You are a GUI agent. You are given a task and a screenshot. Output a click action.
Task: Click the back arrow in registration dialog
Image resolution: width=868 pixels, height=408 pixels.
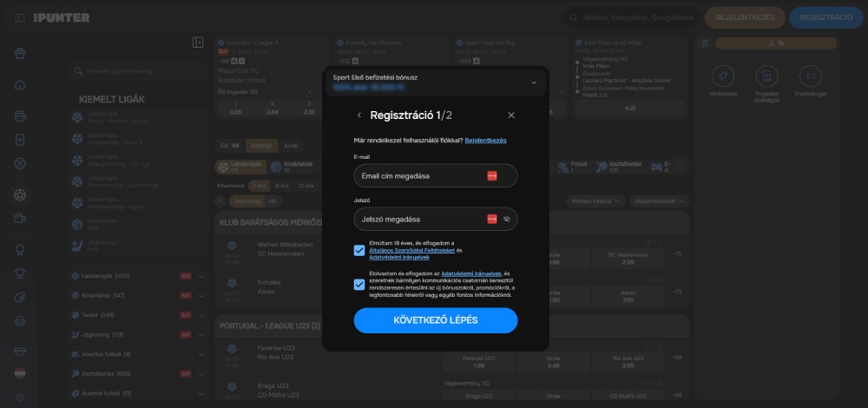[x=359, y=115]
